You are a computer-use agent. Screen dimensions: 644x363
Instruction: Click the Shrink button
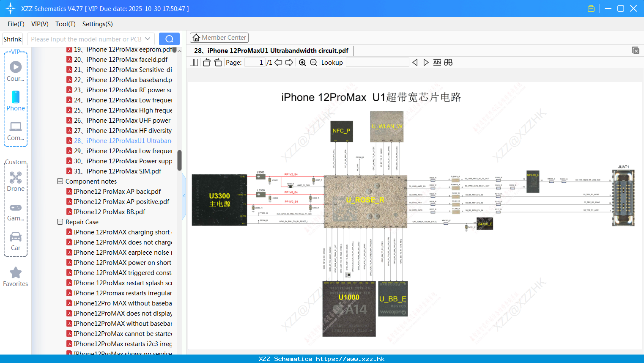[x=13, y=39]
